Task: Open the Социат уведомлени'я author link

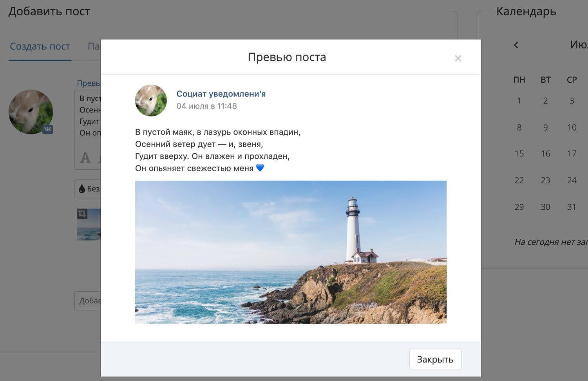Action: [x=221, y=94]
